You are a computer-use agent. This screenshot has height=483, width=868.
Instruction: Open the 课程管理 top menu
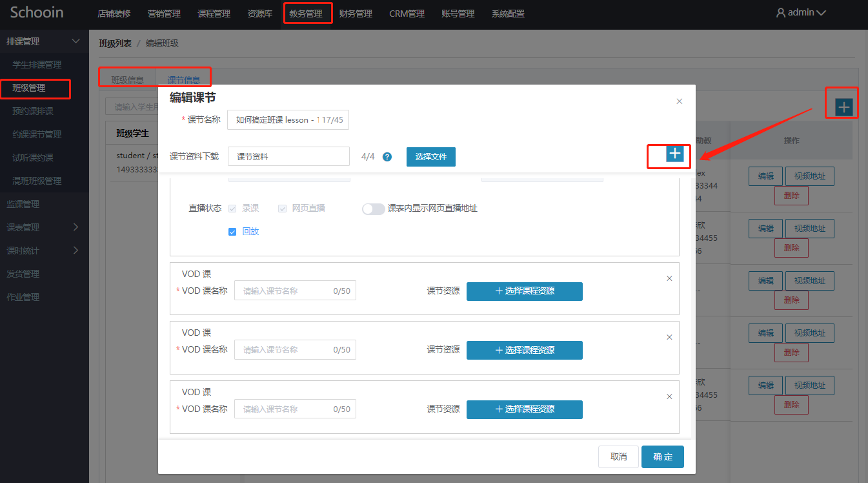(214, 14)
